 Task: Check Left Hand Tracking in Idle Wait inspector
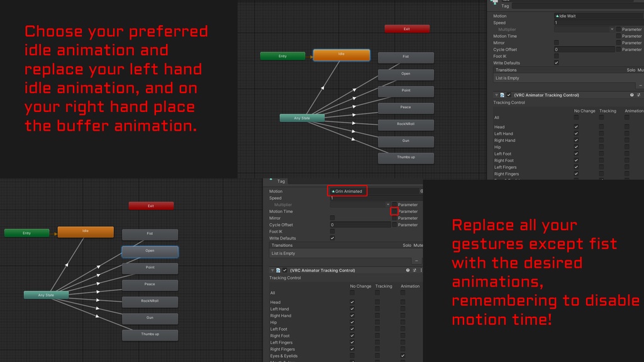coord(601,133)
